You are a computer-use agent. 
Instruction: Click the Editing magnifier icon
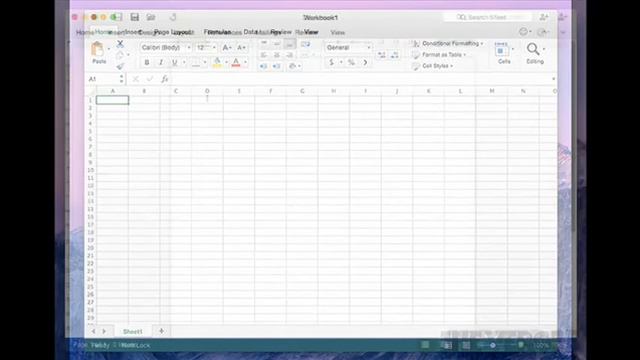(x=533, y=49)
